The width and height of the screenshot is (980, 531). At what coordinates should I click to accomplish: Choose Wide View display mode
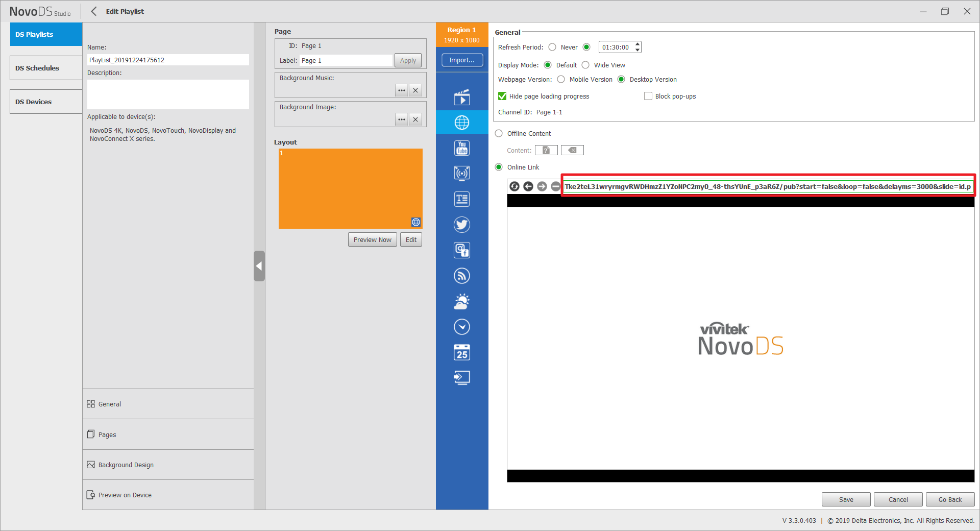pos(585,65)
